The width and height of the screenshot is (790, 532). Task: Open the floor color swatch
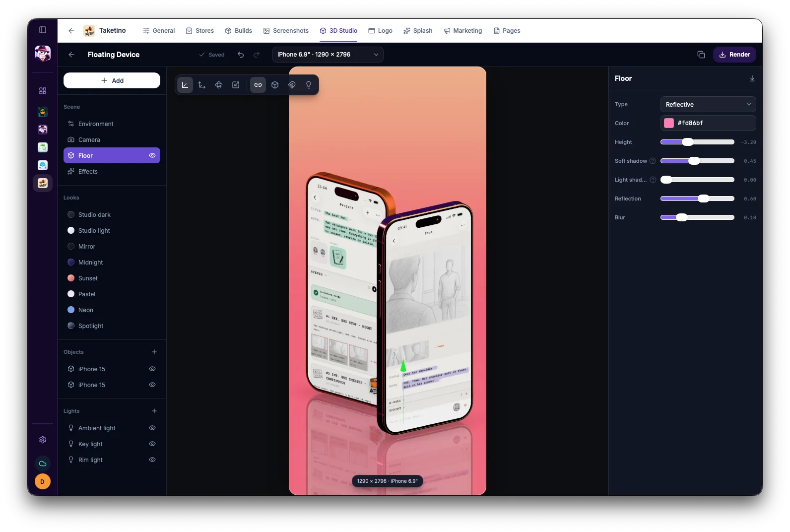coord(669,123)
